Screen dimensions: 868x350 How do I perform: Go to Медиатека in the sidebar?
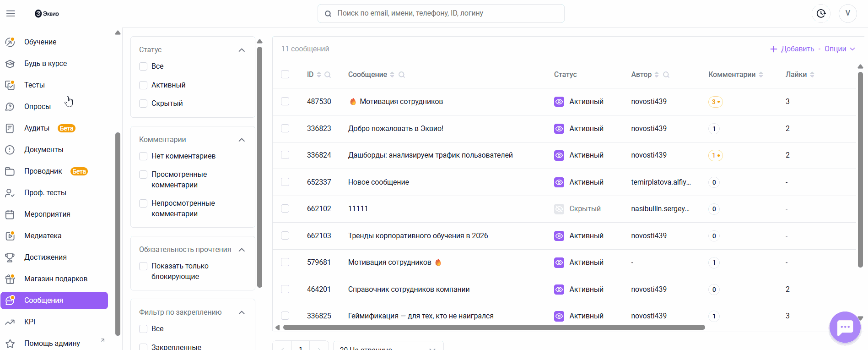43,236
